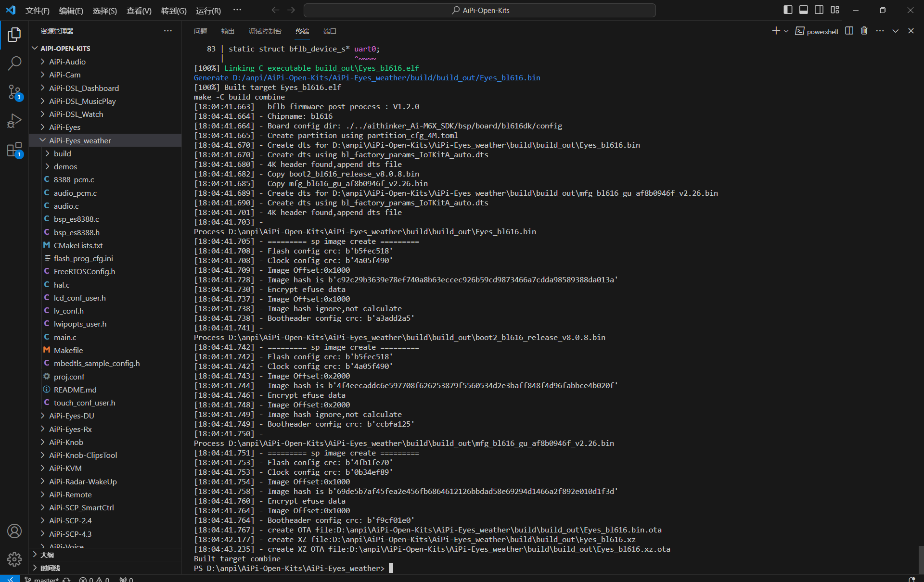Split the terminal with split icon
This screenshot has width=924, height=582.
point(849,31)
